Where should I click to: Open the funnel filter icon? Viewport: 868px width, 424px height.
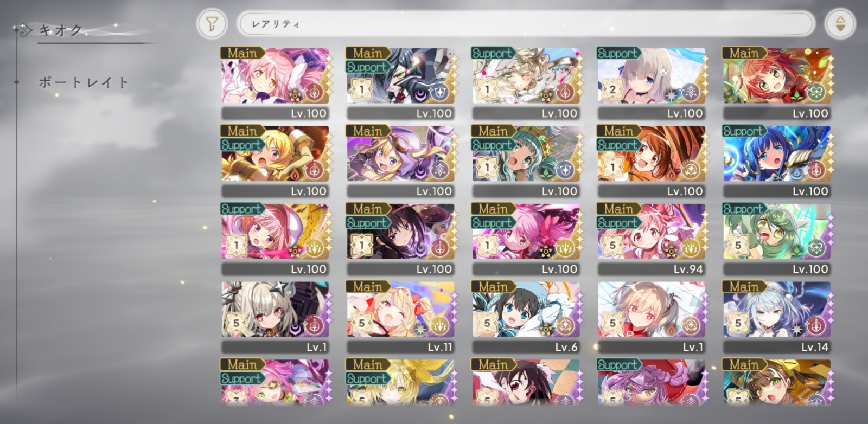pos(212,24)
